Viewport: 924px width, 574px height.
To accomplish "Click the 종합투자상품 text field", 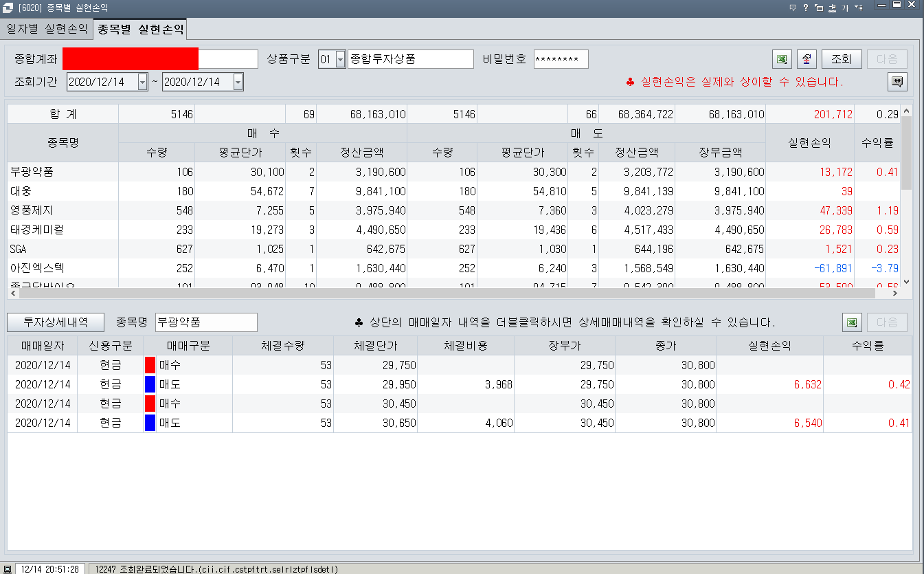I will click(x=411, y=59).
